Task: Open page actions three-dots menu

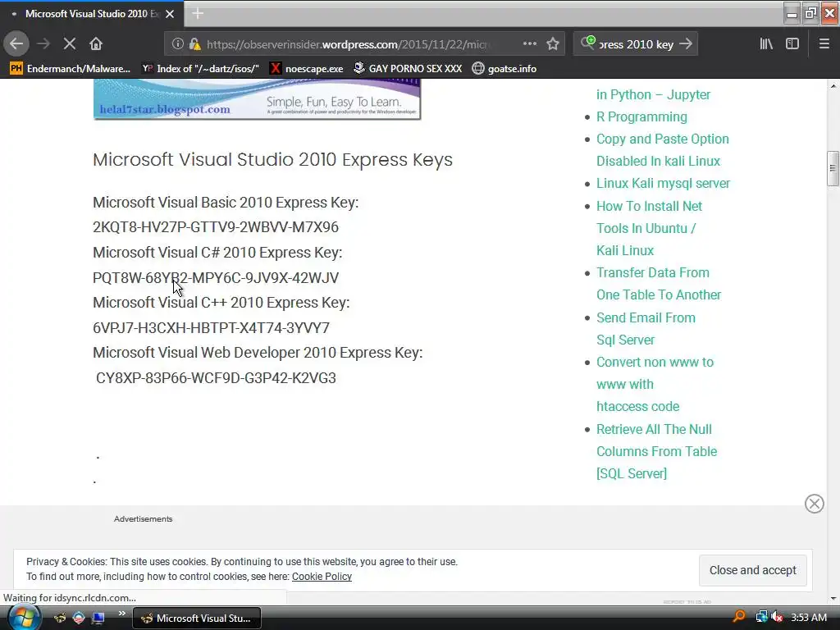Action: (x=529, y=44)
